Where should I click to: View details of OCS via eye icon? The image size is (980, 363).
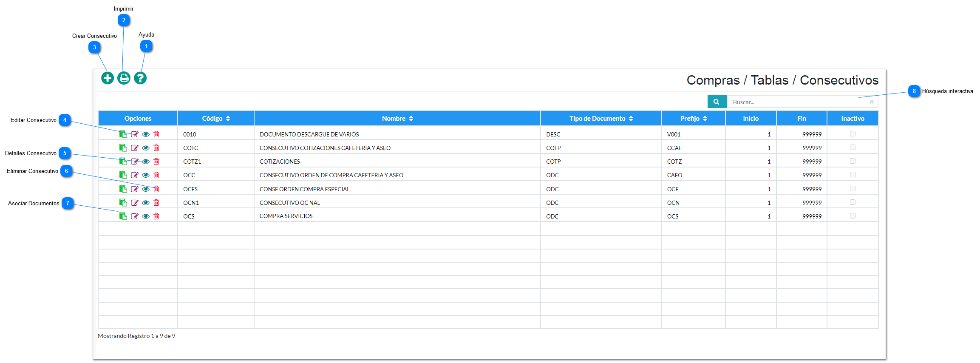(146, 216)
